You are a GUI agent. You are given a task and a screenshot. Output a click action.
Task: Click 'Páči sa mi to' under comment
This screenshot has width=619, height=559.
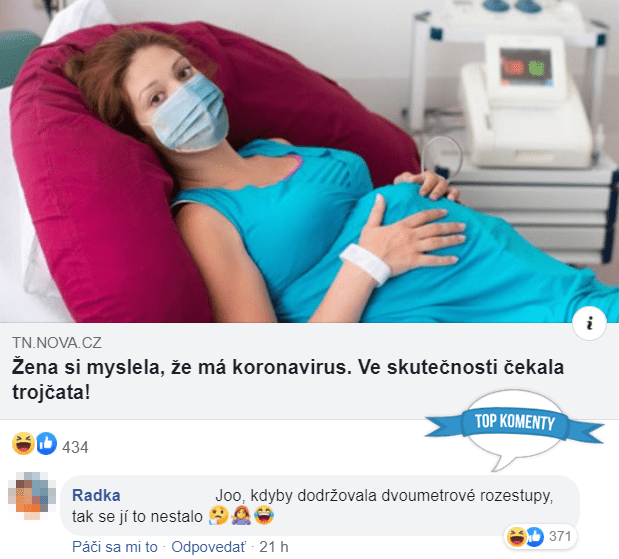click(114, 547)
